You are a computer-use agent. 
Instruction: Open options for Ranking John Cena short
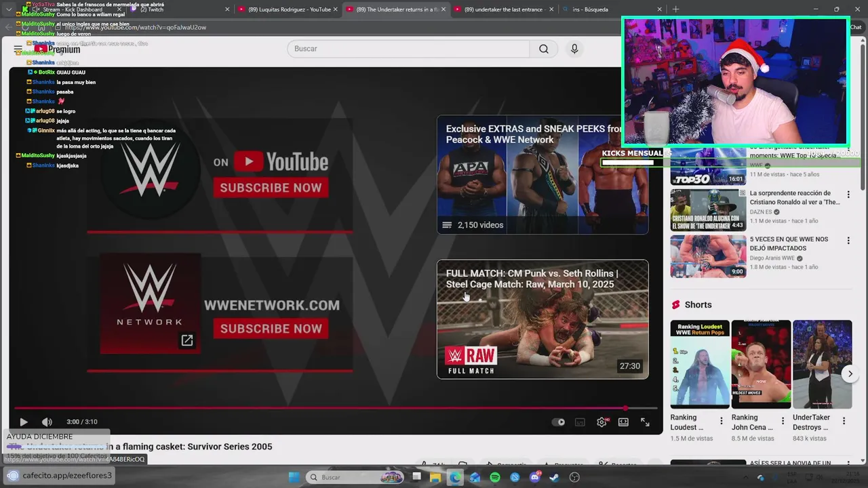point(783,421)
